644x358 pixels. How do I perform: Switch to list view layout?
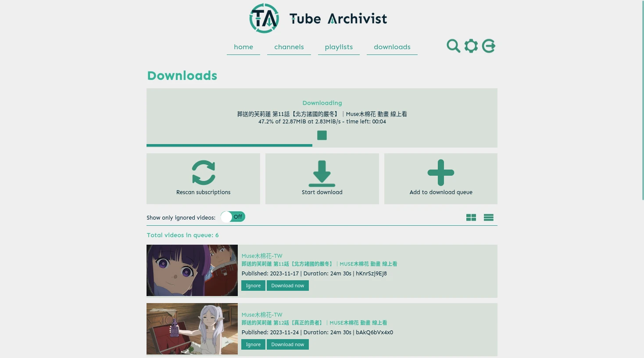coord(489,217)
